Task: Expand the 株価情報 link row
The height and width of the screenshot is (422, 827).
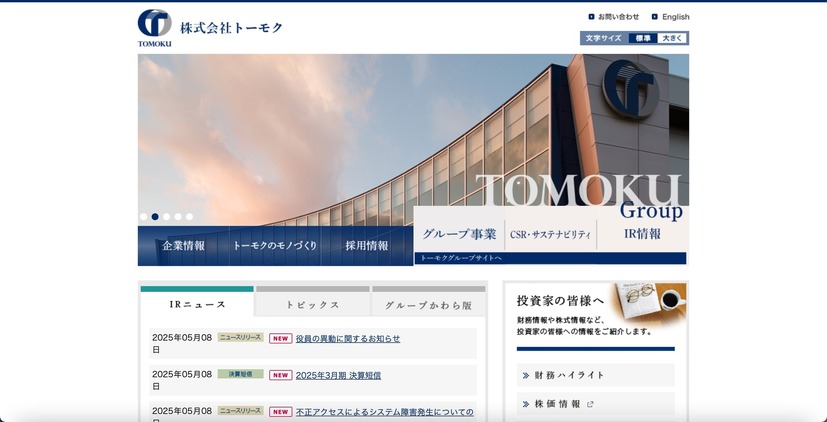Action: tap(595, 404)
